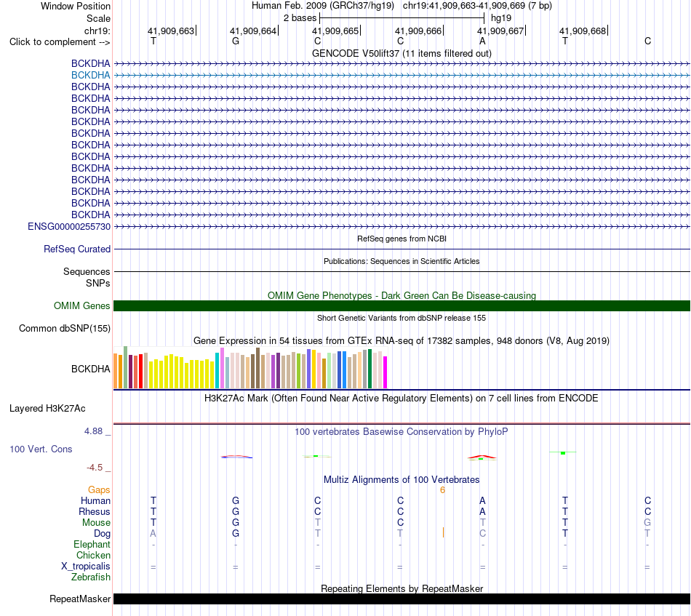Click the 100 Vert. Cons label
The image size is (691, 616).
click(41, 449)
